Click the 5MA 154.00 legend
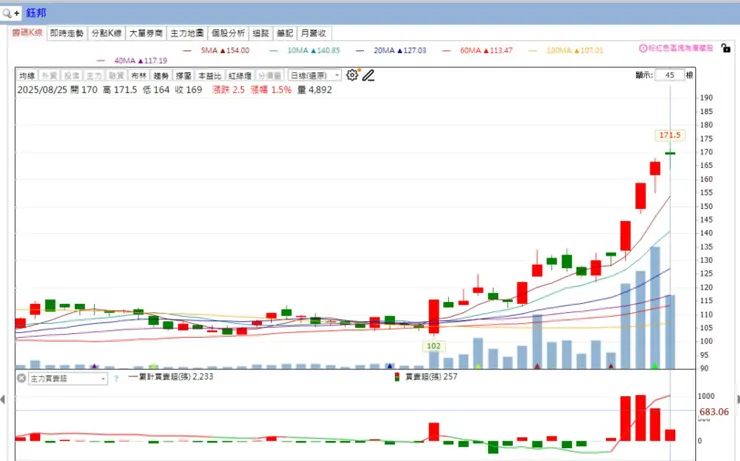The height and width of the screenshot is (461, 740). pyautogui.click(x=217, y=50)
